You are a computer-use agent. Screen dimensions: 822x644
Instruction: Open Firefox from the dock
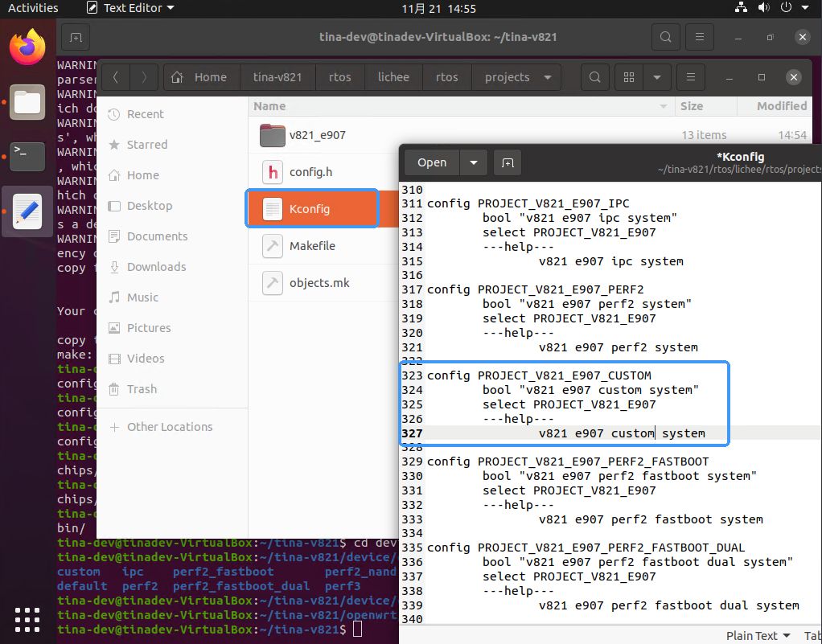click(x=27, y=47)
